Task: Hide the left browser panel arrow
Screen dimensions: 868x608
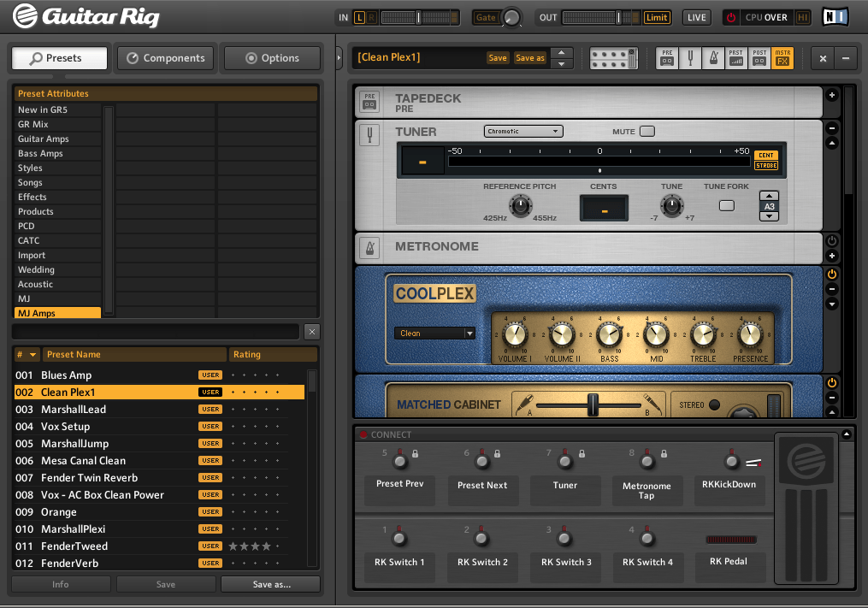Action: pos(339,58)
